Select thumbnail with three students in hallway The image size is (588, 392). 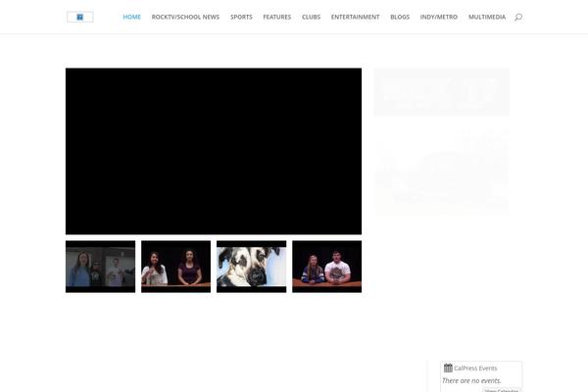tap(101, 267)
